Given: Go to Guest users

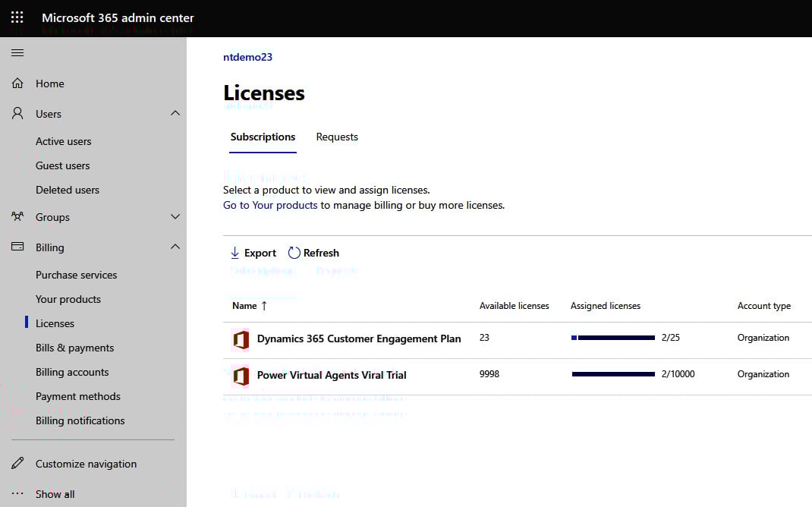Looking at the screenshot, I should pos(63,165).
